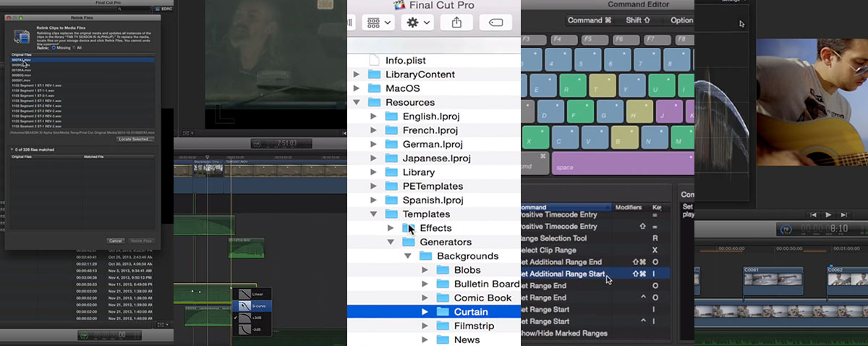The width and height of the screenshot is (868, 346).
Task: Click the 2:51:03 timecode display
Action: 282,143
